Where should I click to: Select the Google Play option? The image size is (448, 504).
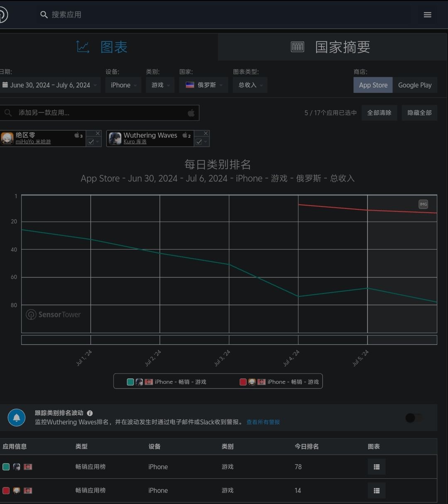[x=415, y=85]
